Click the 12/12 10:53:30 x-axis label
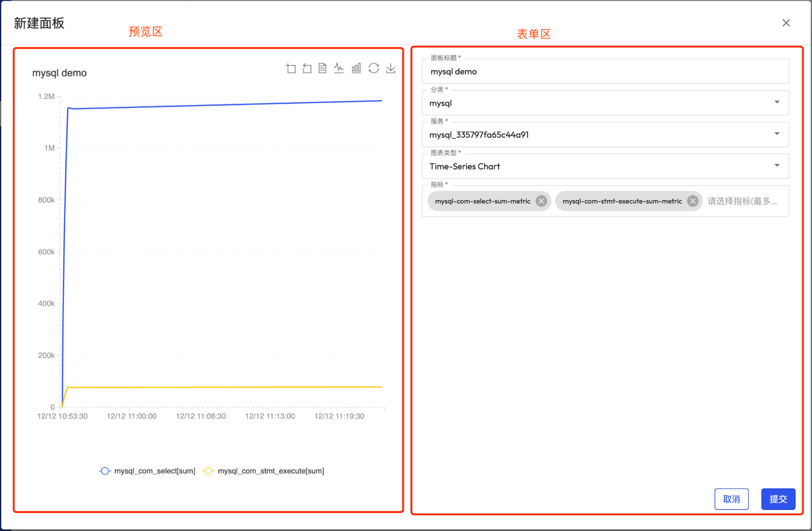 pyautogui.click(x=63, y=416)
